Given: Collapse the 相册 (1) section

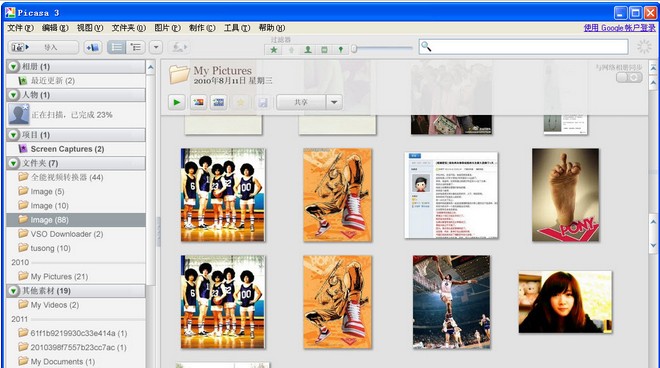Looking at the screenshot, I should 13,67.
